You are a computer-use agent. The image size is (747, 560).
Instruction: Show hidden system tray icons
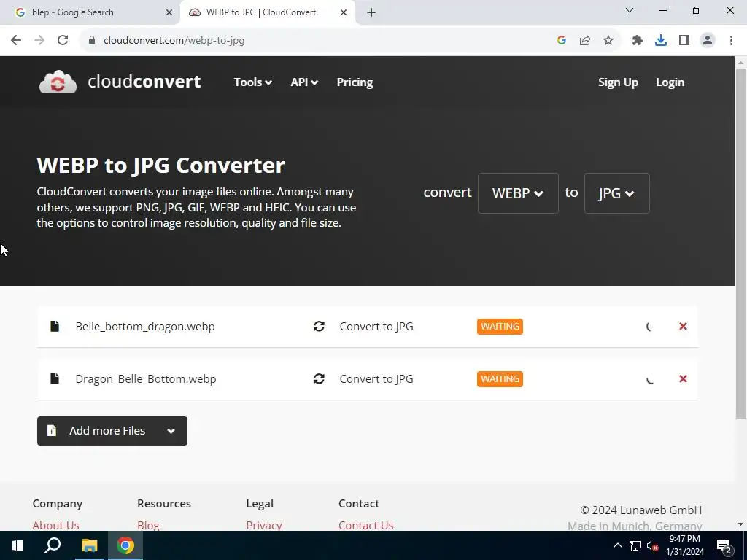(x=617, y=545)
